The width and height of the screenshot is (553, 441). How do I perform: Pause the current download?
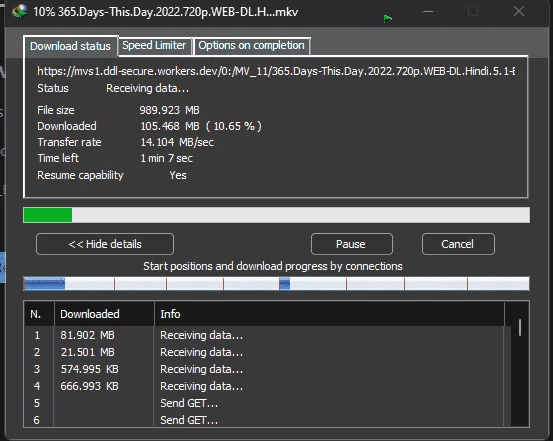pyautogui.click(x=351, y=244)
